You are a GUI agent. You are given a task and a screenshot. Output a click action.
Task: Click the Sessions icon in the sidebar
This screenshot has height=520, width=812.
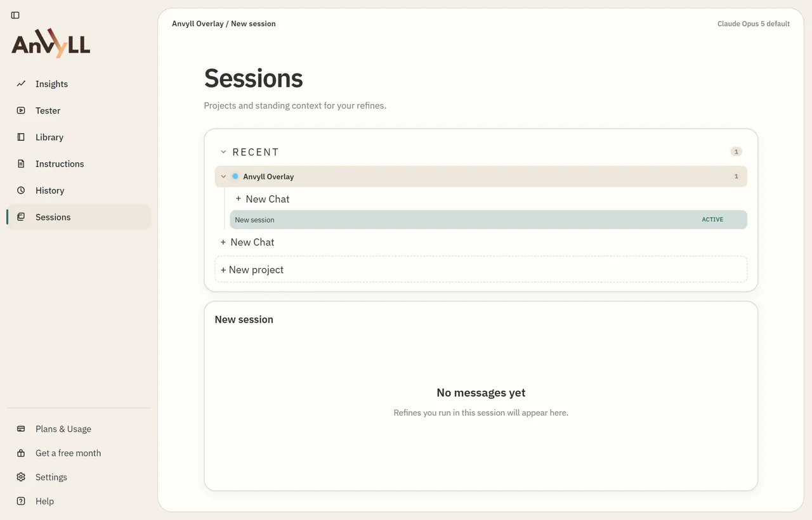point(21,217)
